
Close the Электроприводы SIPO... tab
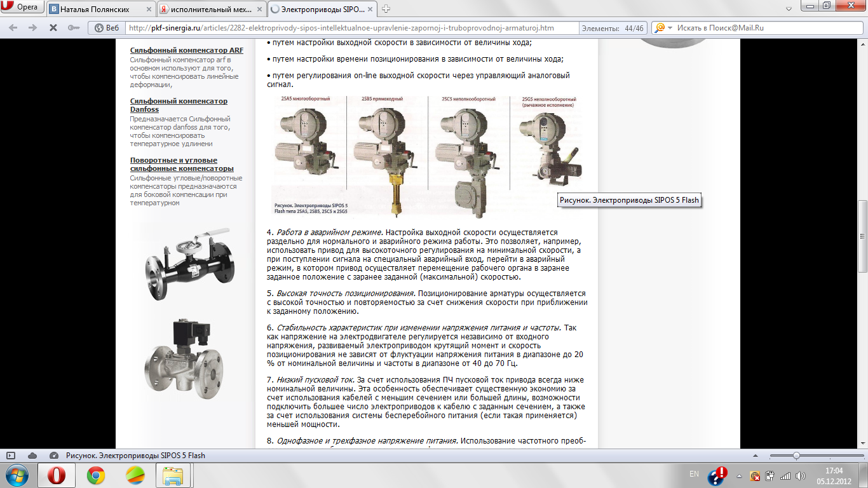point(369,10)
